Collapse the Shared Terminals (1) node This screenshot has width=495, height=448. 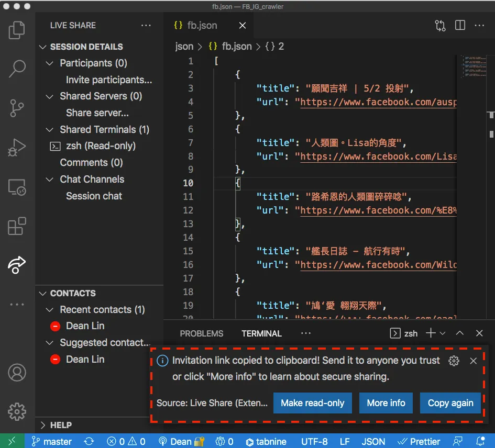tap(50, 129)
